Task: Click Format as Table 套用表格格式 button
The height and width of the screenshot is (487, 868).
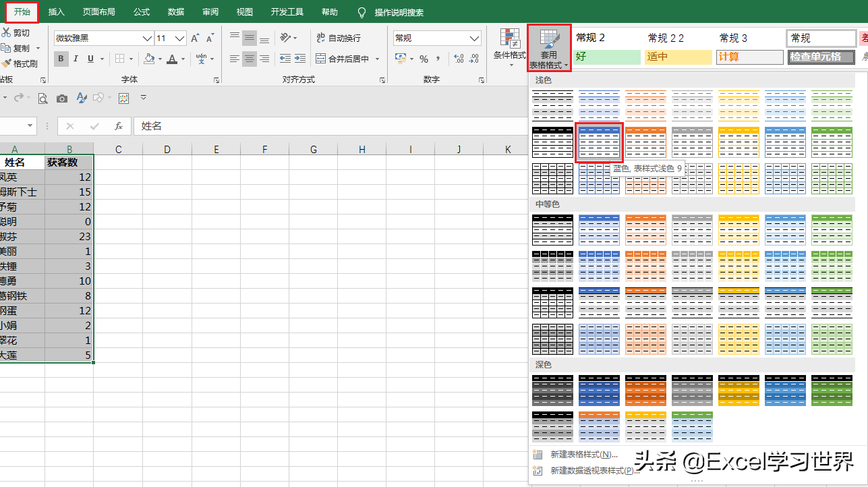Action: click(549, 48)
